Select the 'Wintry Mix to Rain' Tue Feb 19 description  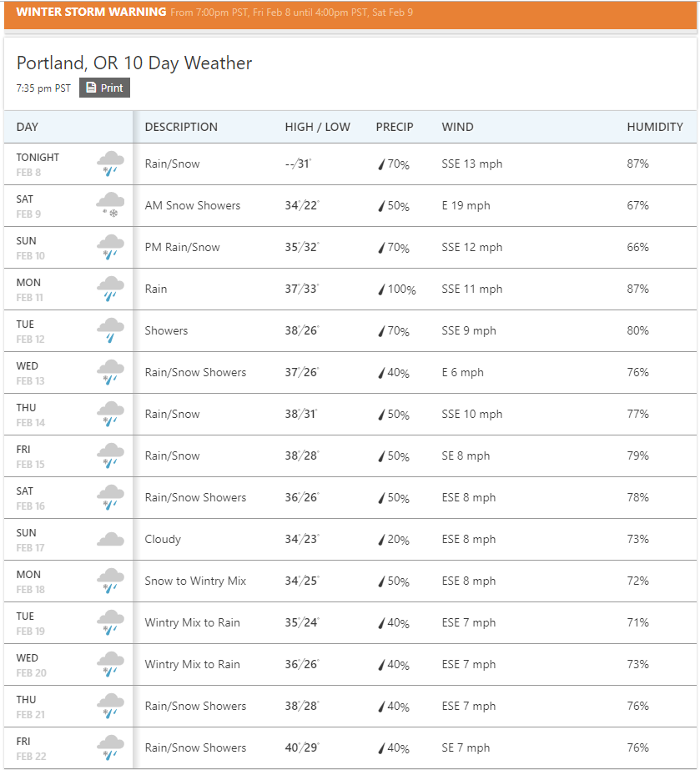(x=192, y=622)
